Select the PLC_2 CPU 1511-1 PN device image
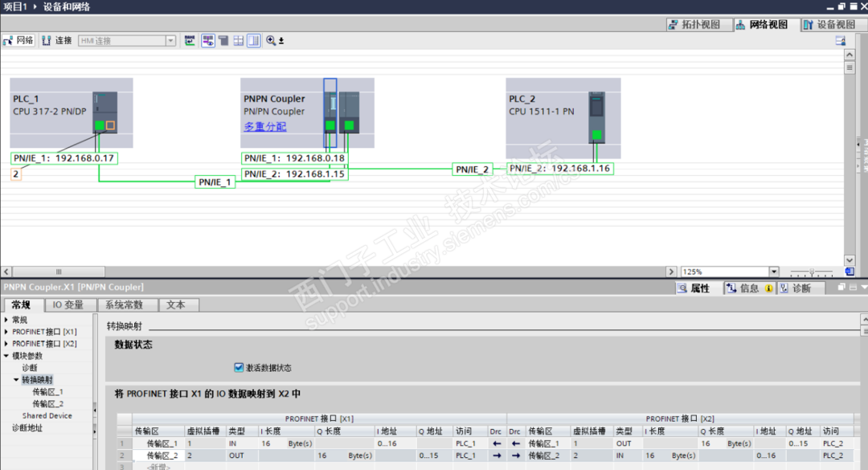The width and height of the screenshot is (868, 470). click(x=596, y=117)
